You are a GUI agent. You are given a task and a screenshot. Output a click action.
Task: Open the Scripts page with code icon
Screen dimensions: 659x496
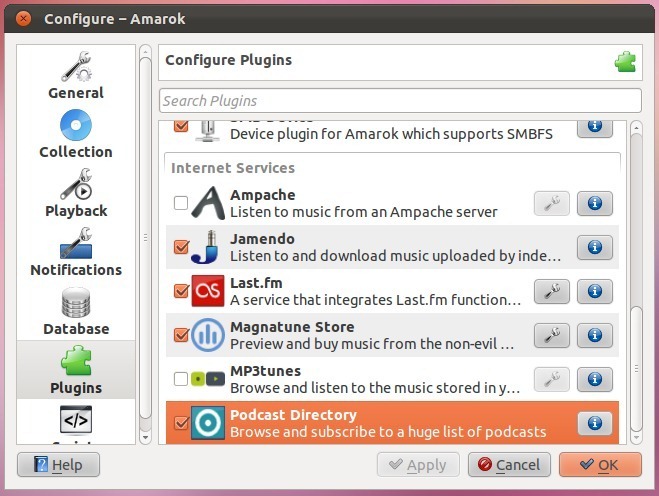click(x=76, y=424)
